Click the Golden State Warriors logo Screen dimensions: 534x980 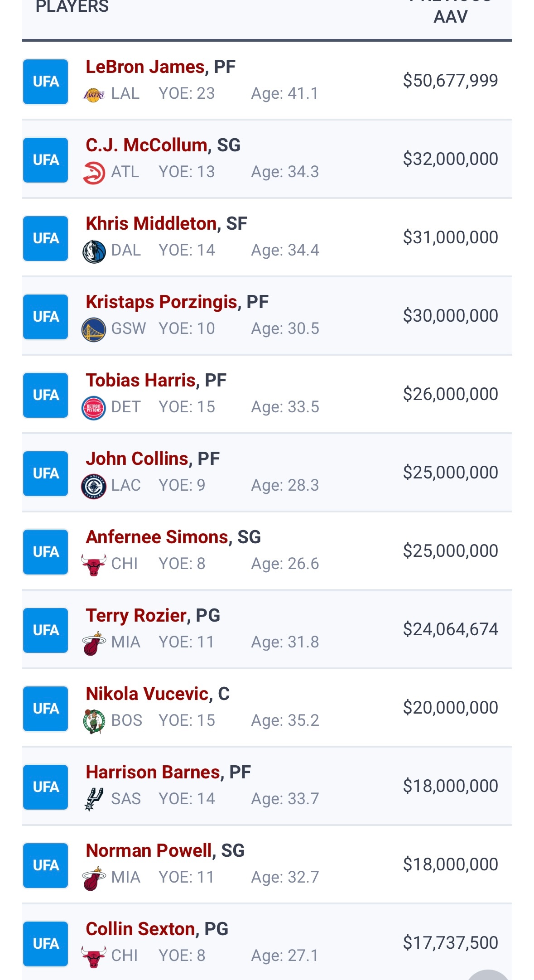point(94,329)
